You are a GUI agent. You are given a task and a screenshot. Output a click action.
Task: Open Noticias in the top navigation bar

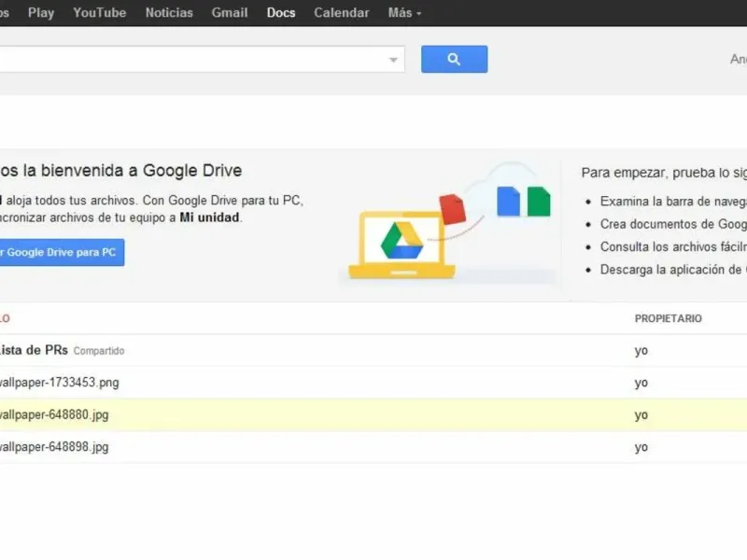[x=169, y=13]
